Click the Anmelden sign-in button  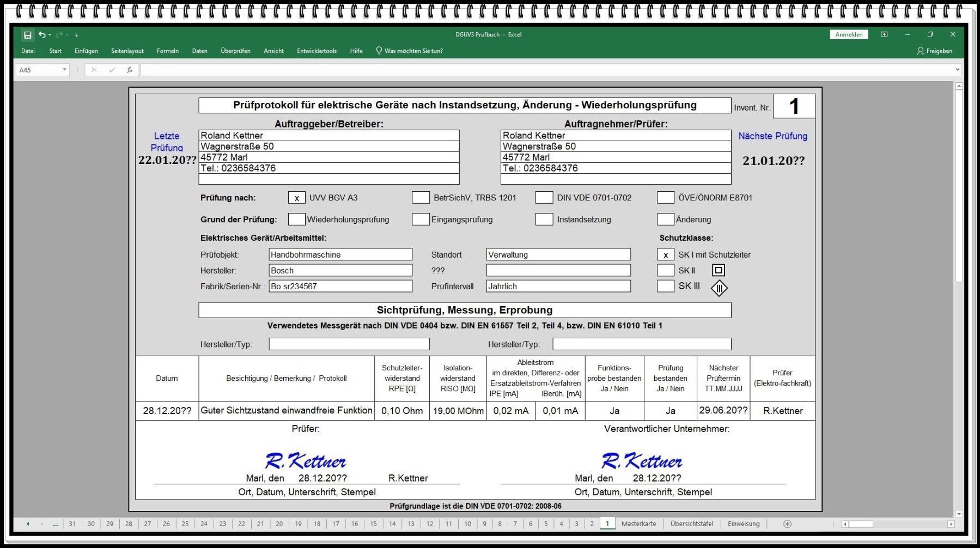[x=849, y=34]
